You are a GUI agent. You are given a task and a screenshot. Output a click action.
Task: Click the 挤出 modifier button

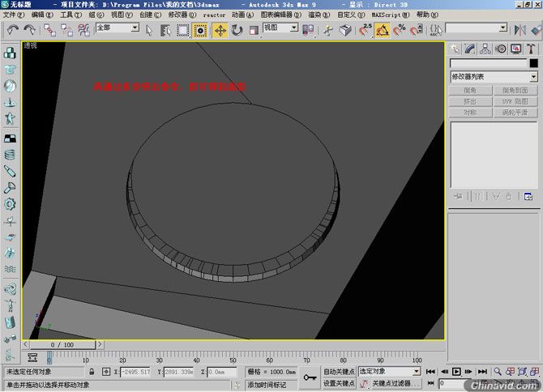[470, 101]
